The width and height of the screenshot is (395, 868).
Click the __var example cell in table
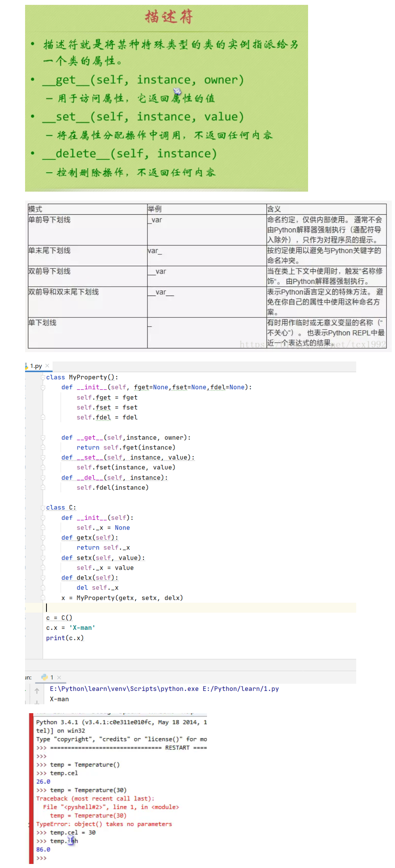[207, 276]
